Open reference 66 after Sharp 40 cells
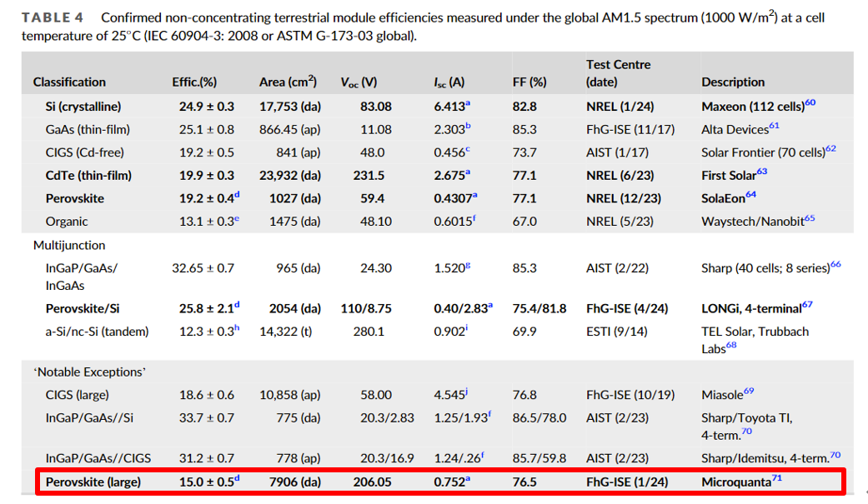 (835, 264)
